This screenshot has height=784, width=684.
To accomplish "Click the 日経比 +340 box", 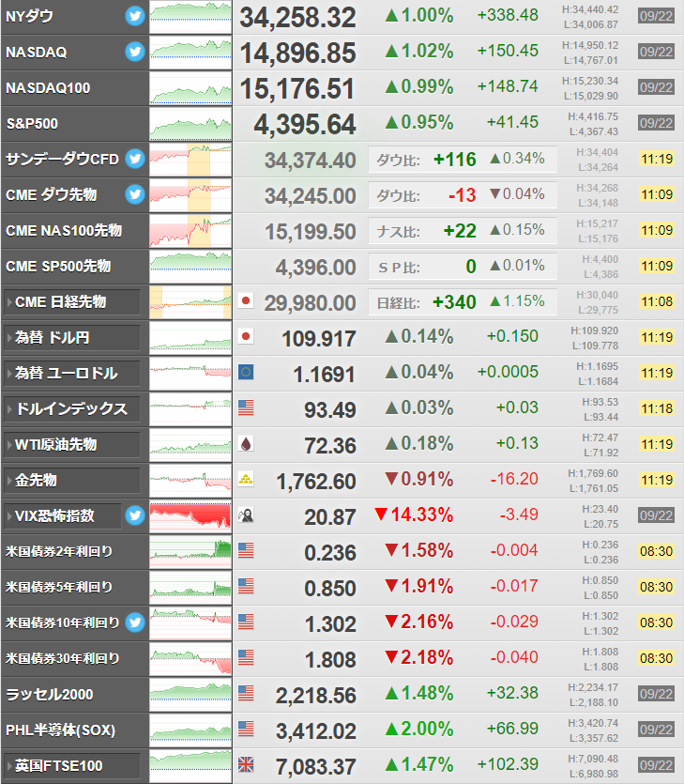I will tap(463, 302).
